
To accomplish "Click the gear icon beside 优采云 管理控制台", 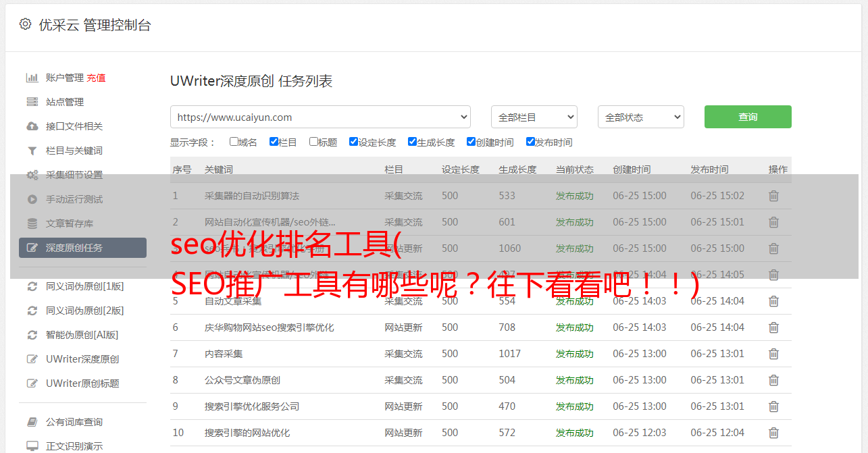I will click(25, 24).
